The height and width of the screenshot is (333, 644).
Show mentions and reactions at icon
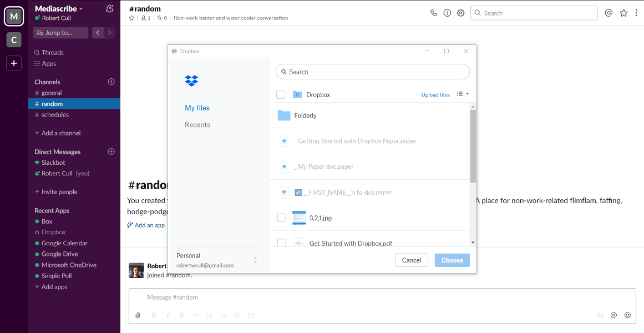(608, 13)
